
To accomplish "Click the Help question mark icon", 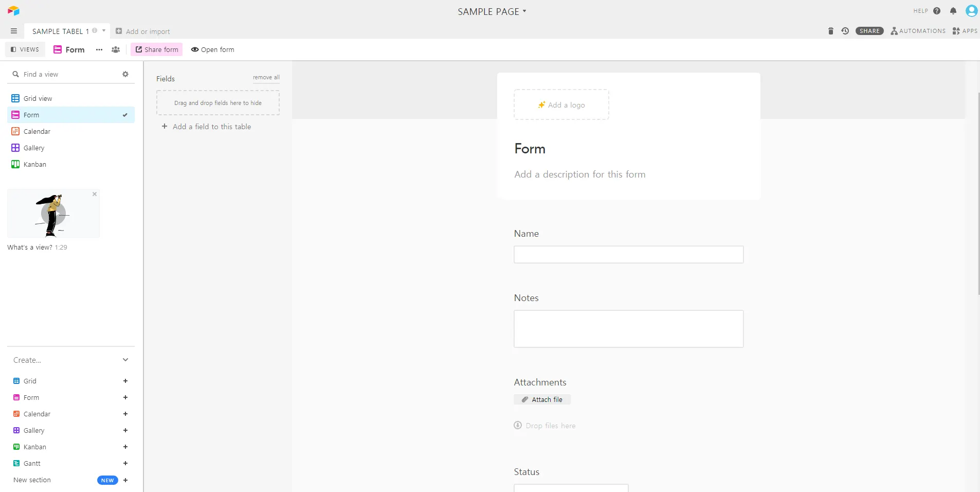I will pyautogui.click(x=937, y=11).
